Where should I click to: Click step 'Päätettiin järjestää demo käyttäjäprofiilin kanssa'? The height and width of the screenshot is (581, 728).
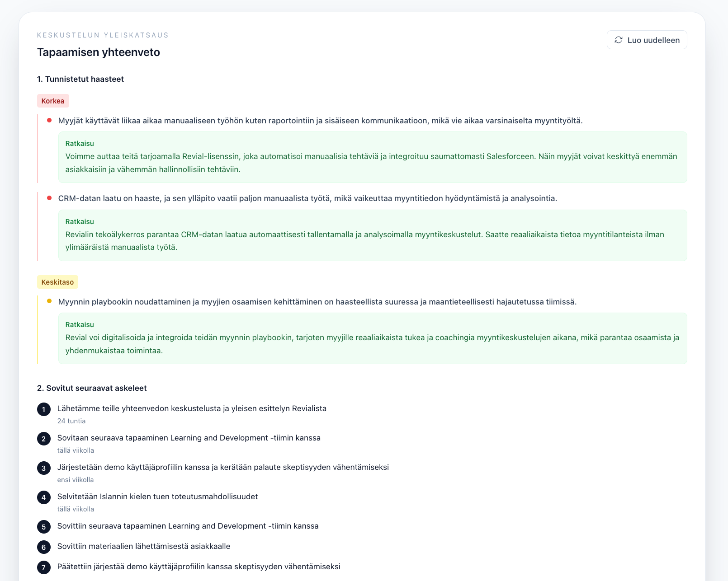tap(199, 567)
